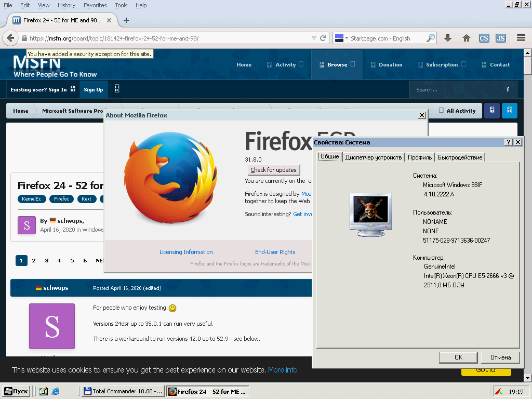The width and height of the screenshot is (532, 399).
Task: Open the Пуск start menu
Action: (17, 391)
